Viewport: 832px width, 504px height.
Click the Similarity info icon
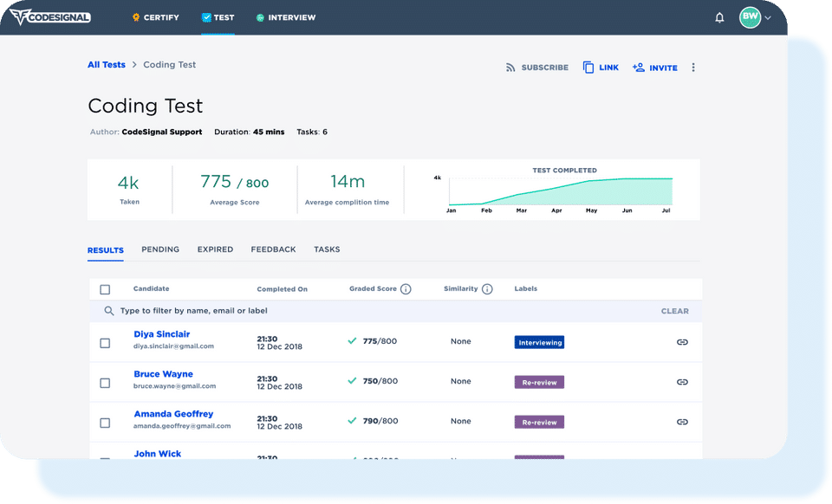point(486,289)
